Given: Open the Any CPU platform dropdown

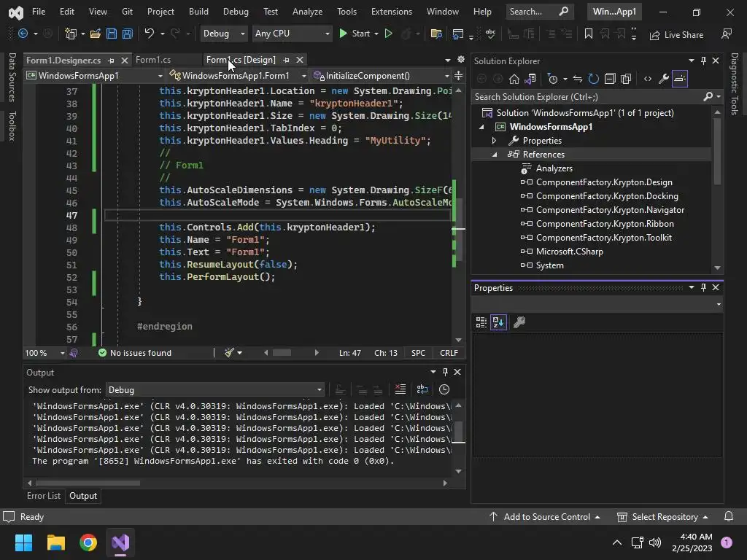Looking at the screenshot, I should [291, 34].
